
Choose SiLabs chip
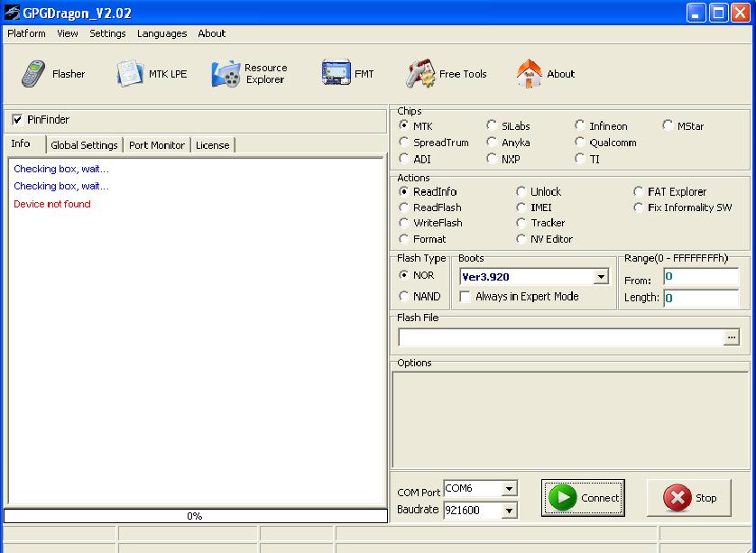[x=492, y=125]
